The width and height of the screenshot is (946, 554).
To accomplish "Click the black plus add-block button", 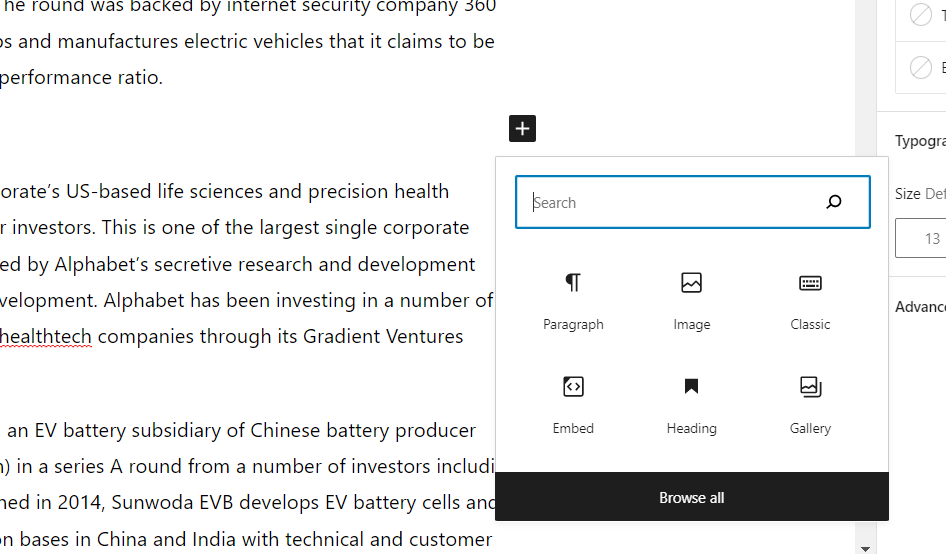I will click(x=522, y=128).
